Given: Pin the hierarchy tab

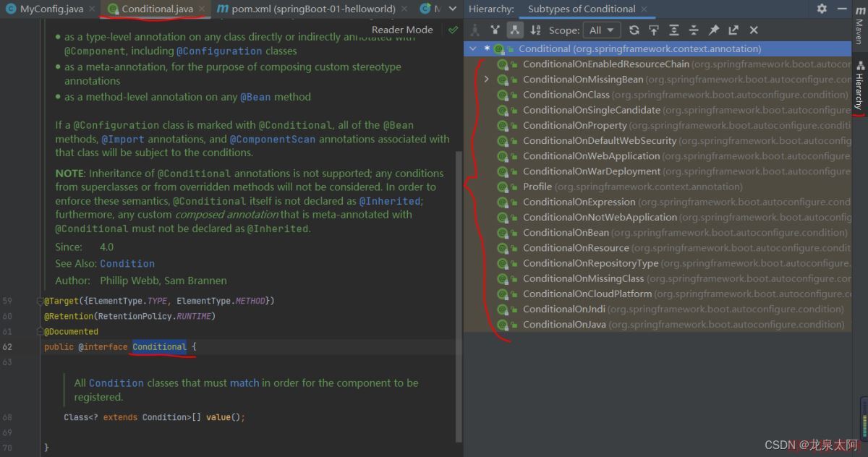Looking at the screenshot, I should click(x=714, y=30).
